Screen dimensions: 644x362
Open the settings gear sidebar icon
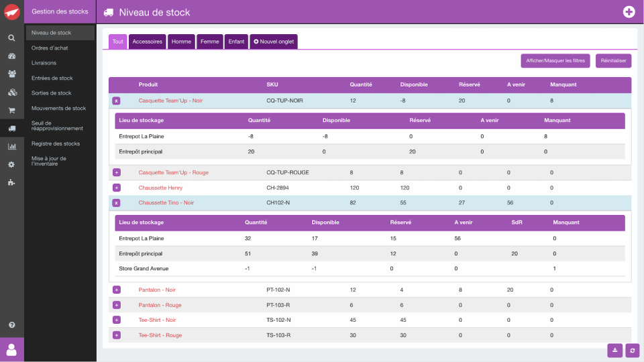click(11, 164)
